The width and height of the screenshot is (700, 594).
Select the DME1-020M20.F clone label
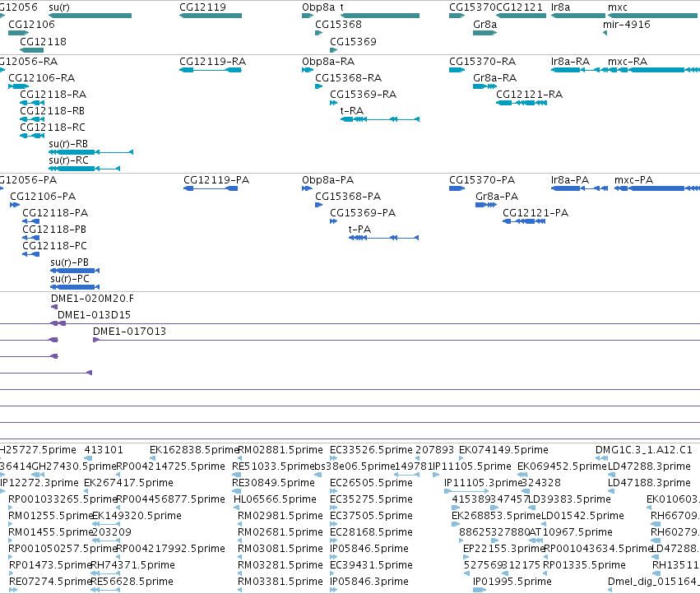point(92,299)
